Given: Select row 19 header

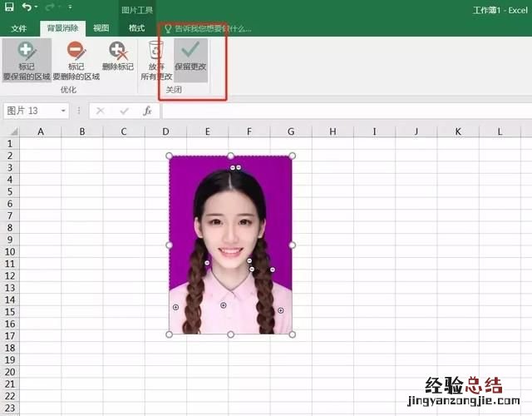Looking at the screenshot, I should [9, 359].
